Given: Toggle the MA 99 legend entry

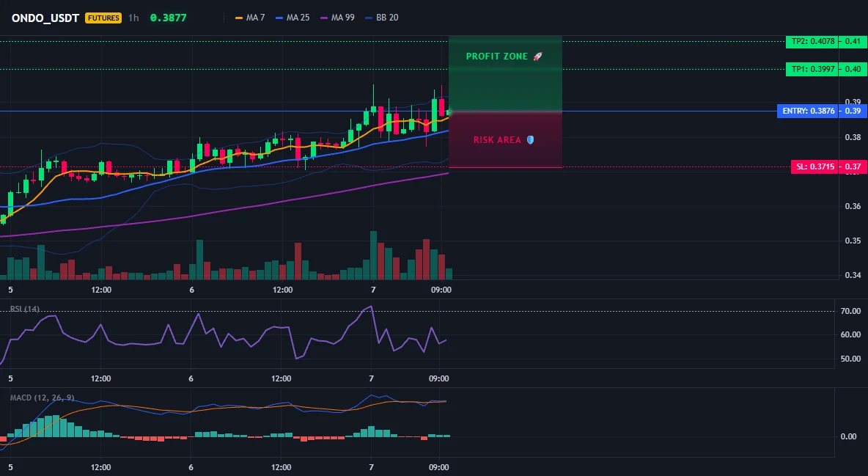Looking at the screenshot, I should (338, 18).
